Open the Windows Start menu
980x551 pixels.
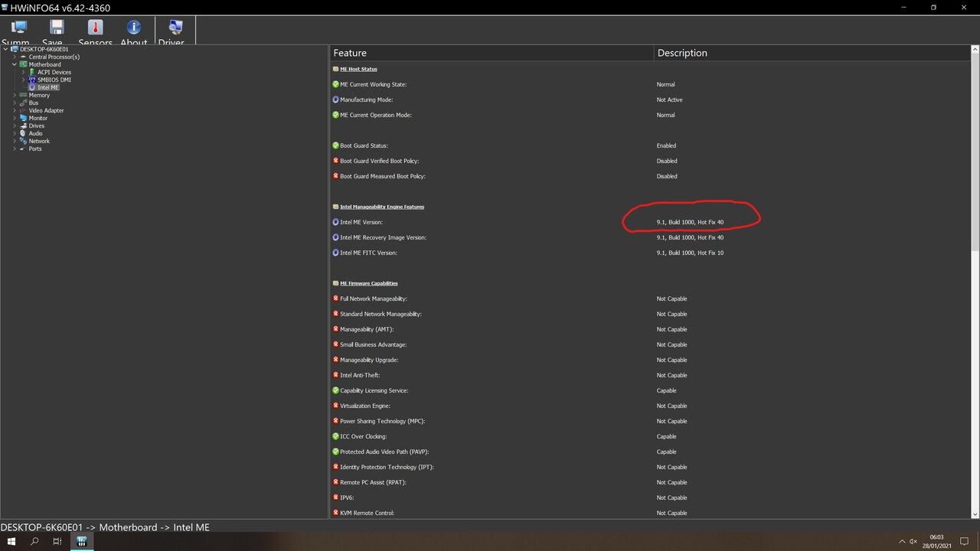(11, 541)
